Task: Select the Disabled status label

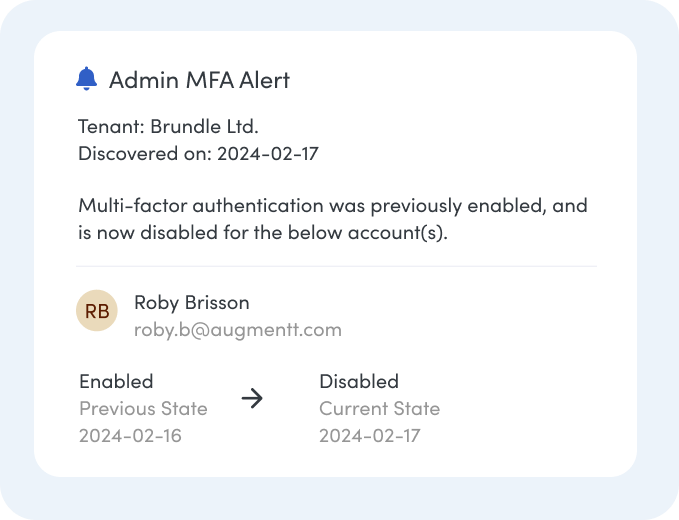Action: click(359, 381)
